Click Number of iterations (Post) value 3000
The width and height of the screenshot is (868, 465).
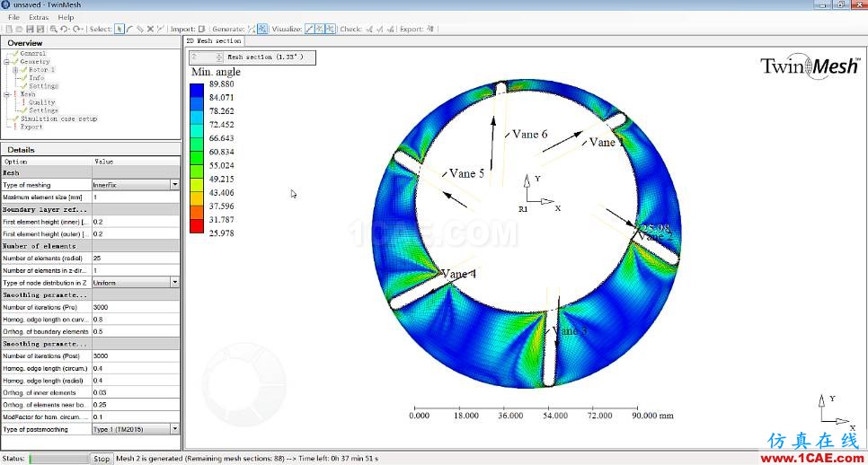136,356
